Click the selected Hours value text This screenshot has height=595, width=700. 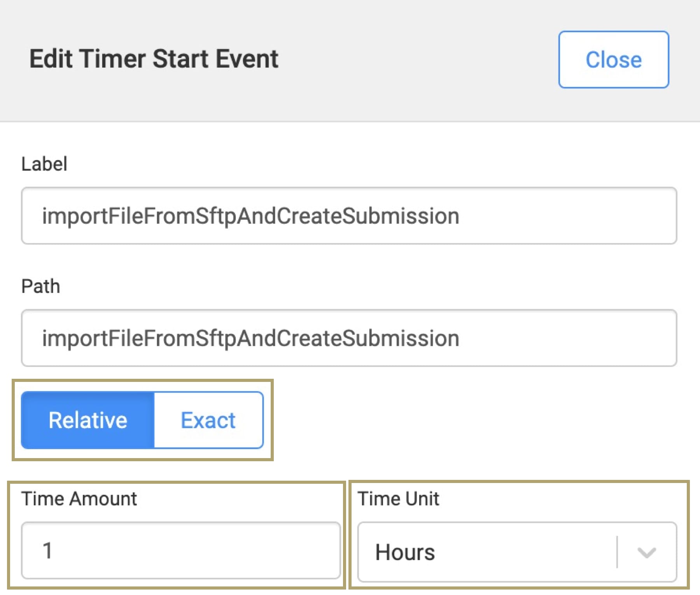405,552
